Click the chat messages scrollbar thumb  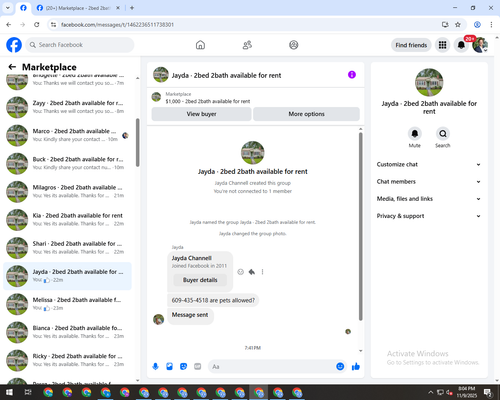pyautogui.click(x=360, y=227)
